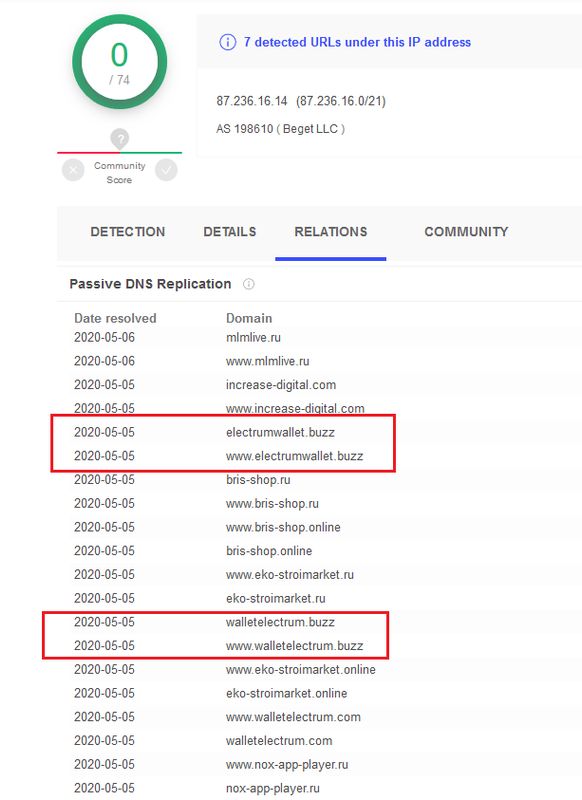Screen dimensions: 582x800
Task: Click the Community Score label
Action: [119, 173]
